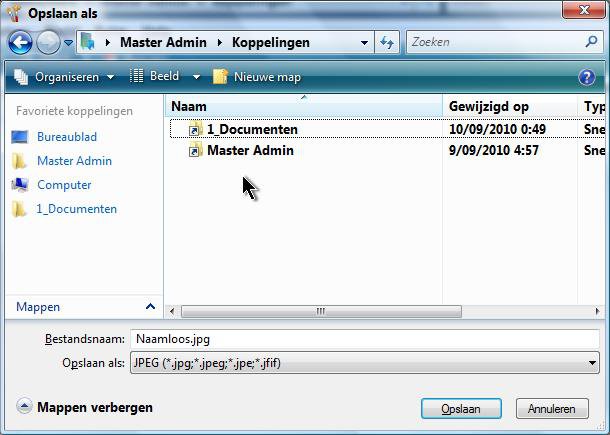The width and height of the screenshot is (610, 435).
Task: Open 1_Documenten favorite link
Action: pyautogui.click(x=77, y=209)
